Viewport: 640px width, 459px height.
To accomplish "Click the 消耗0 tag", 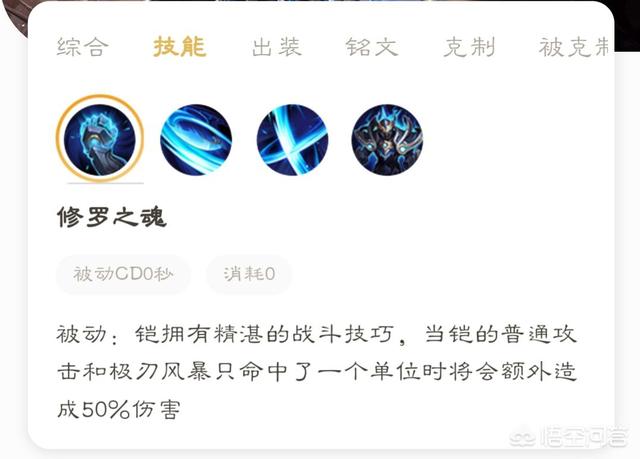I will 249,274.
